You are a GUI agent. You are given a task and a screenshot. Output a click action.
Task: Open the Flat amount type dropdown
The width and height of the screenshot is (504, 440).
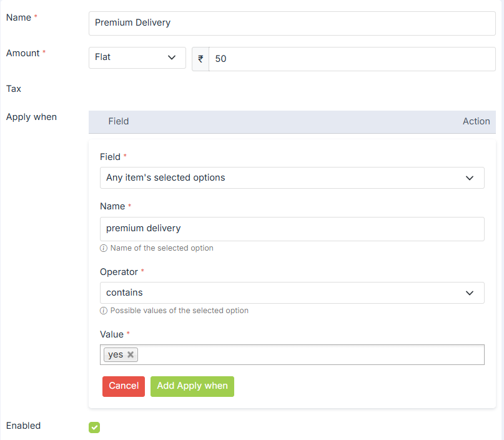[x=137, y=57]
